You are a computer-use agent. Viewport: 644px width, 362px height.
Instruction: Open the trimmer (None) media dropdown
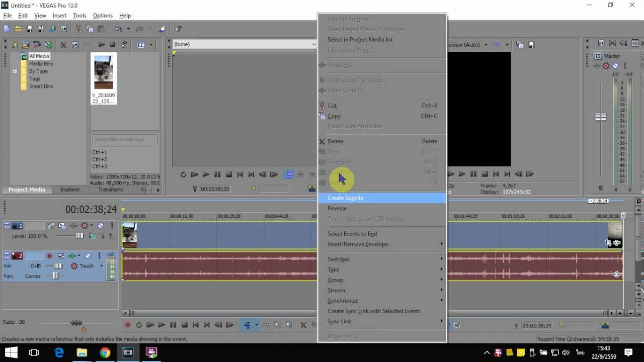314,44
